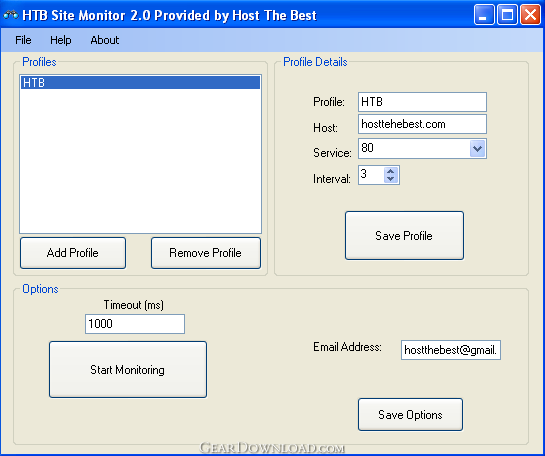The height and width of the screenshot is (456, 545).
Task: Click the Profile name input field
Action: click(422, 102)
